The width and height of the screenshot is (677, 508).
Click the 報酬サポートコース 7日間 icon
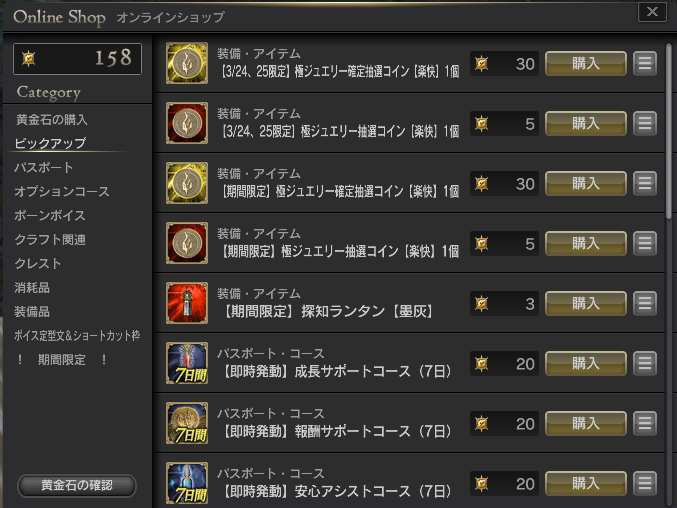187,423
